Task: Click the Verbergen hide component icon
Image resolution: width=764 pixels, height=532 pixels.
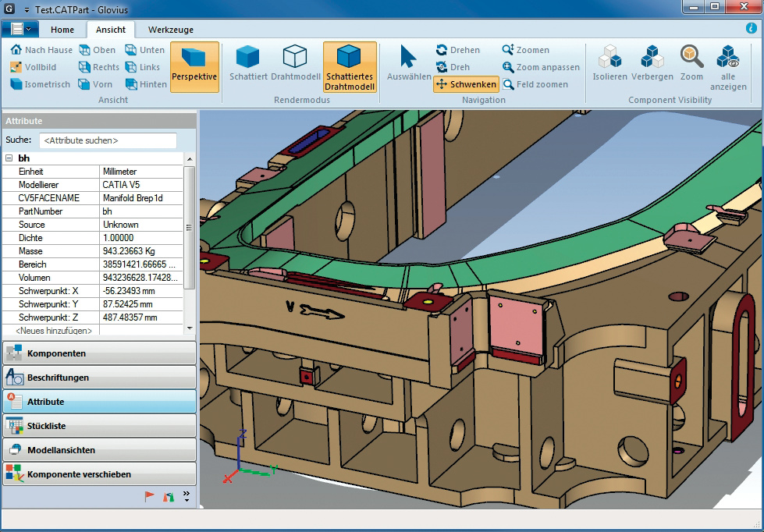Action: click(x=652, y=61)
